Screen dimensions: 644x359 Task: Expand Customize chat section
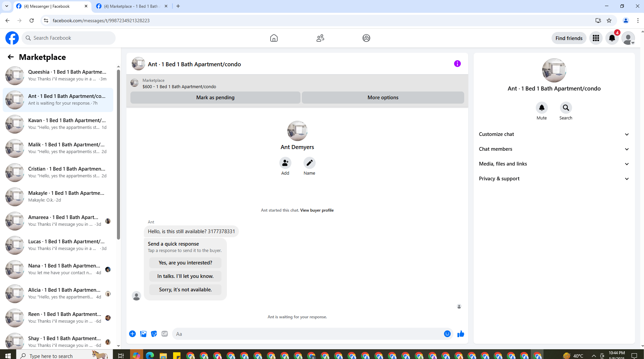tap(554, 134)
